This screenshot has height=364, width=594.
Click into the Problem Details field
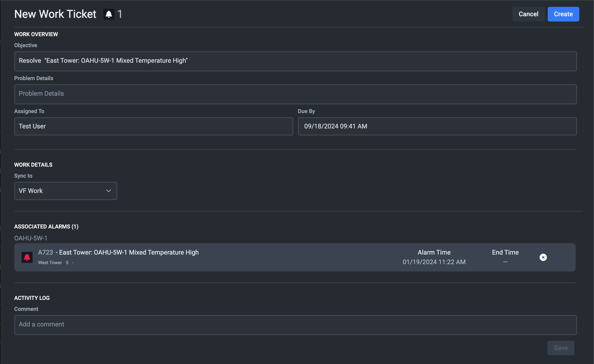[x=295, y=94]
